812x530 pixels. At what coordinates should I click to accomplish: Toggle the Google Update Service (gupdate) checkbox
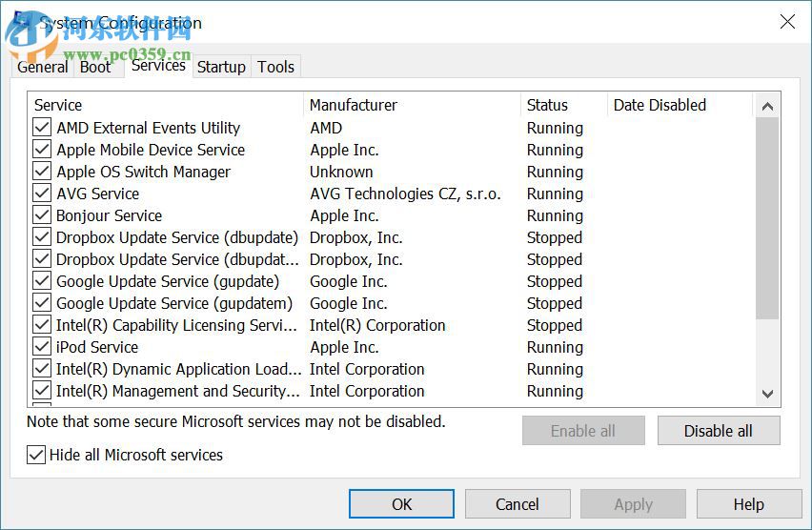tap(42, 281)
